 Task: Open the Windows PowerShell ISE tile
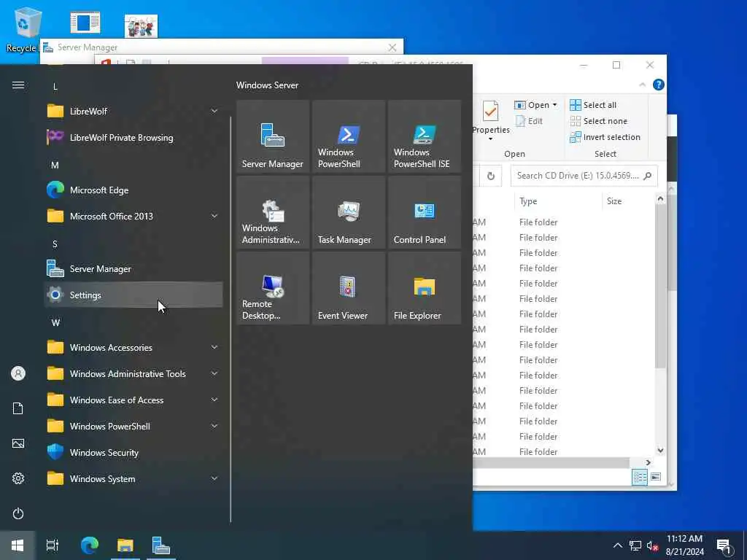(424, 136)
